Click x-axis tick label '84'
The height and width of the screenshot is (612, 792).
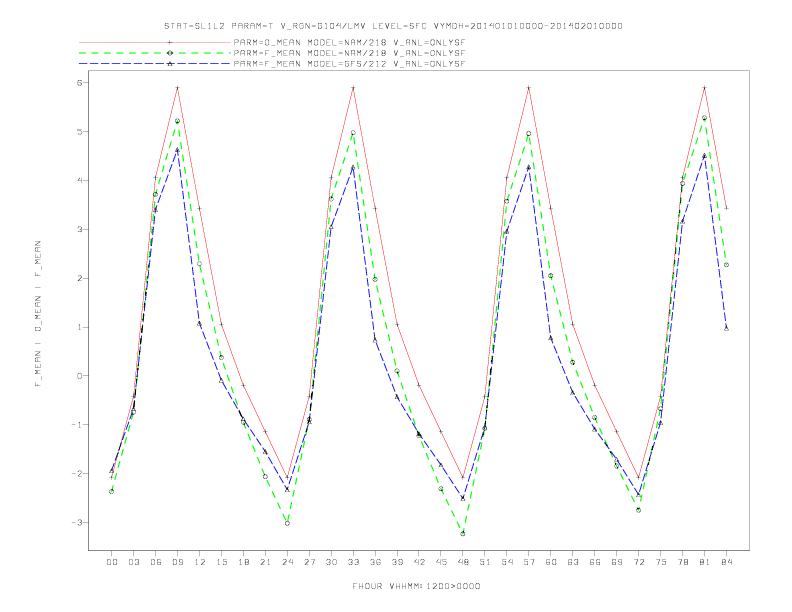click(726, 562)
